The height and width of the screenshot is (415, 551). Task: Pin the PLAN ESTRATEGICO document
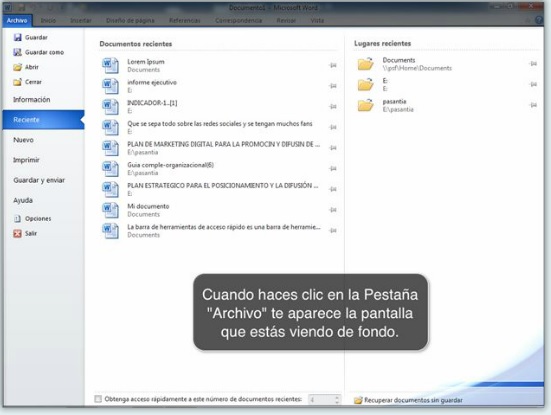(x=333, y=189)
